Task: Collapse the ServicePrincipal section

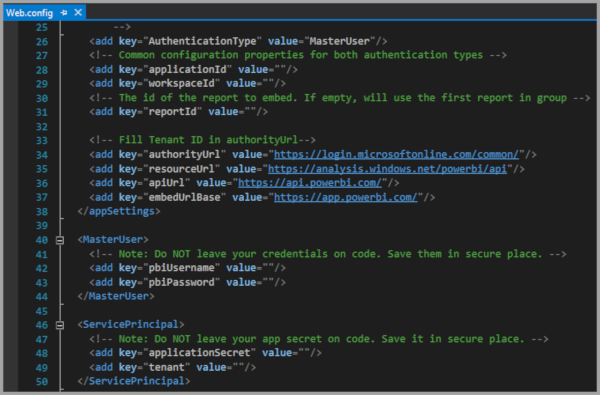Action: coord(60,325)
